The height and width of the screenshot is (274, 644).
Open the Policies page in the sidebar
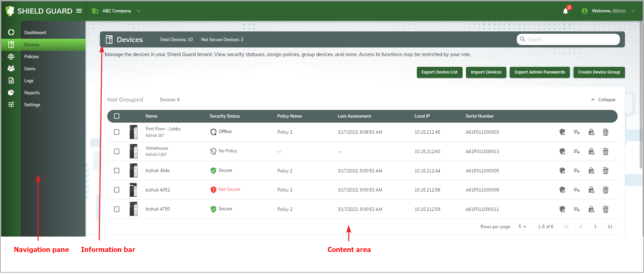click(31, 57)
